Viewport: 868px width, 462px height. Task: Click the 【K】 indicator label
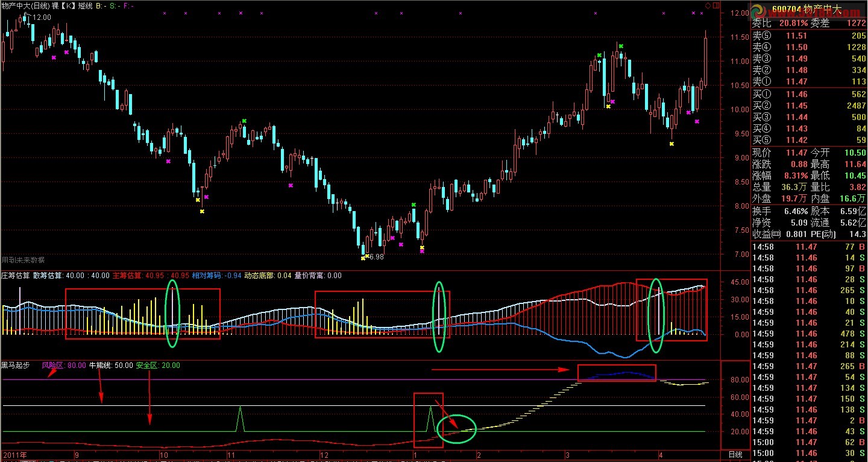pyautogui.click(x=68, y=5)
